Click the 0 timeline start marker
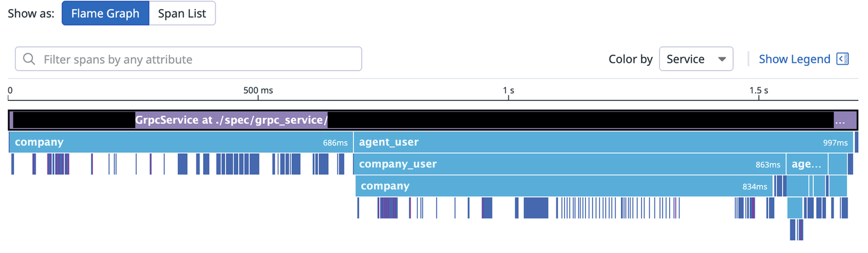 pos(10,91)
